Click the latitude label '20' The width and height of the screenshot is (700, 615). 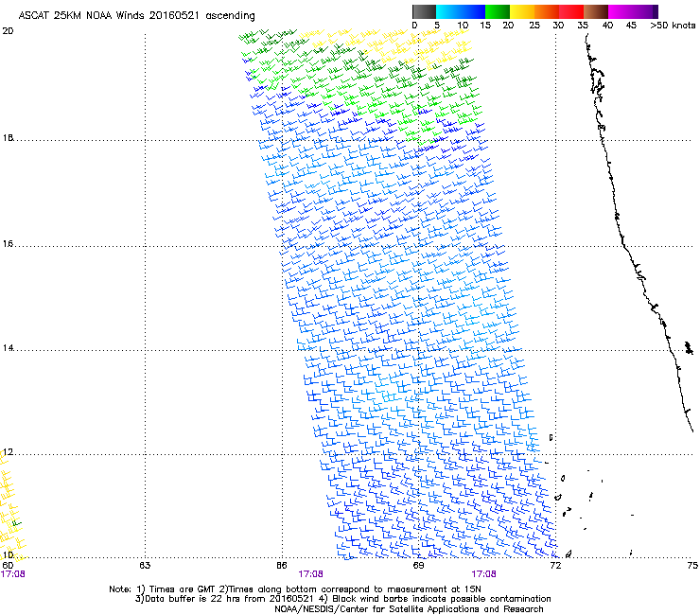point(8,31)
